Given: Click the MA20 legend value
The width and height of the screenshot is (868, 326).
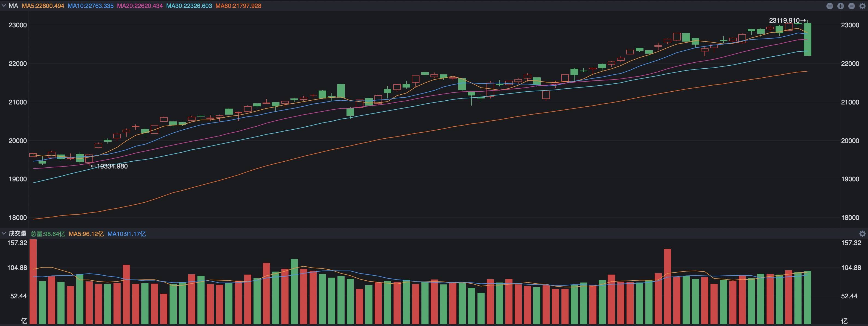Looking at the screenshot, I should coord(139,6).
